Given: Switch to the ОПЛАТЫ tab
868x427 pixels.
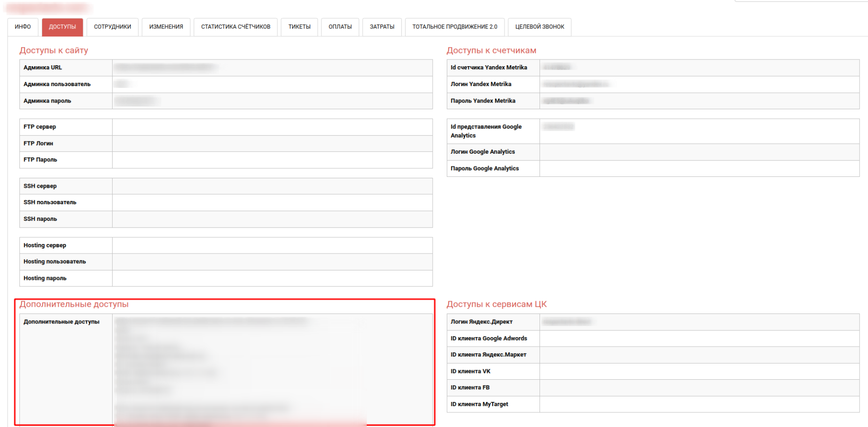Looking at the screenshot, I should tap(340, 27).
